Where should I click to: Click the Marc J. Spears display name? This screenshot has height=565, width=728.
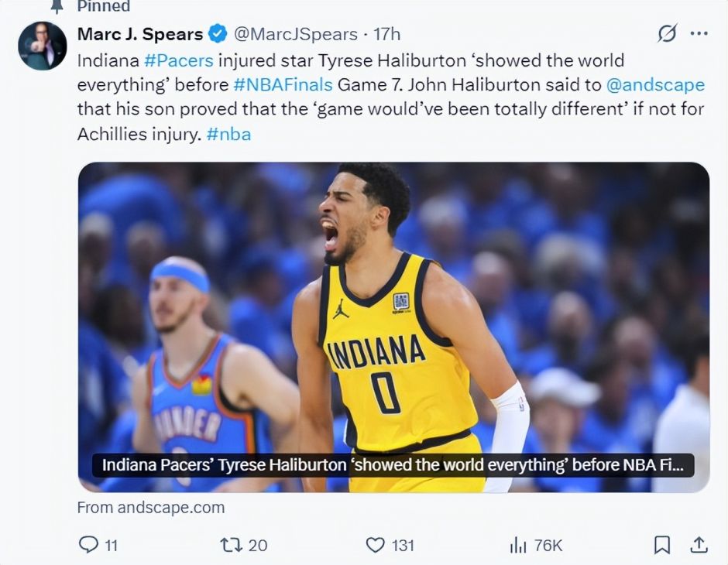click(x=140, y=34)
